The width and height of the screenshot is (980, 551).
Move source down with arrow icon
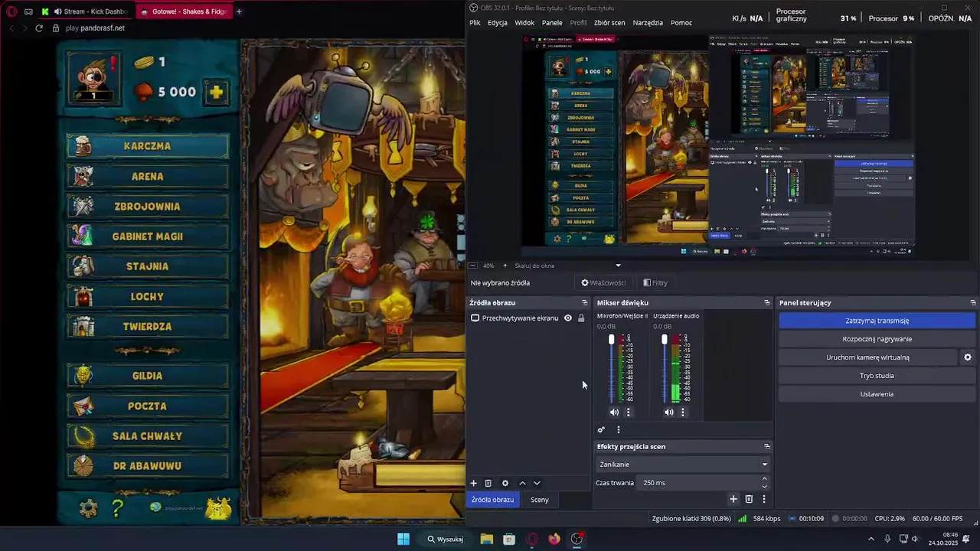click(537, 484)
